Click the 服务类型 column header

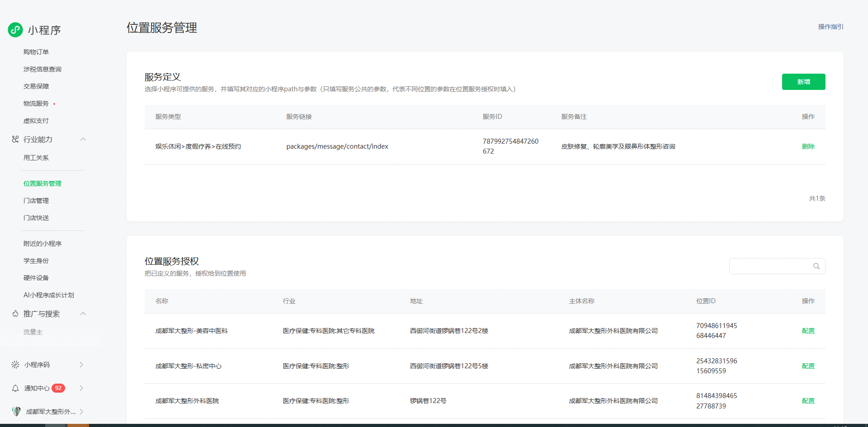point(168,117)
